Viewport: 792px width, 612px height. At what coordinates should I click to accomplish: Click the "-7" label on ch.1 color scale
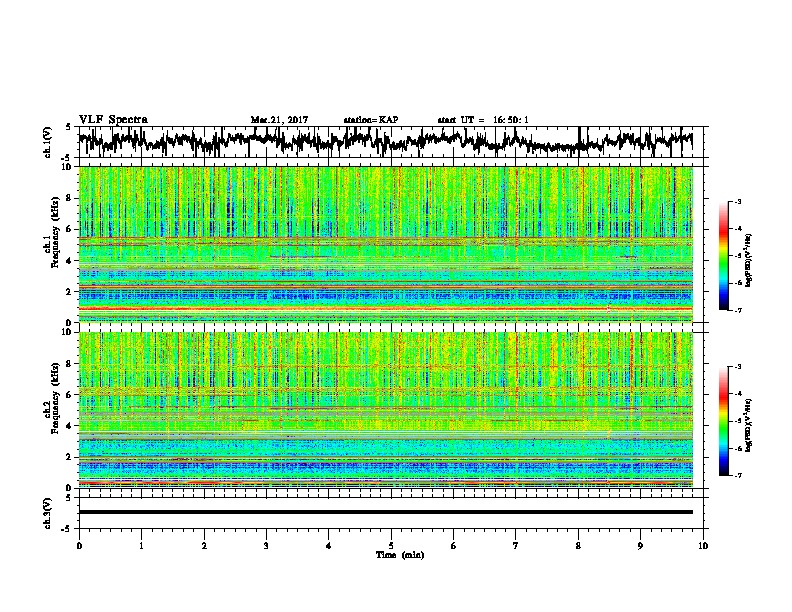pos(738,310)
